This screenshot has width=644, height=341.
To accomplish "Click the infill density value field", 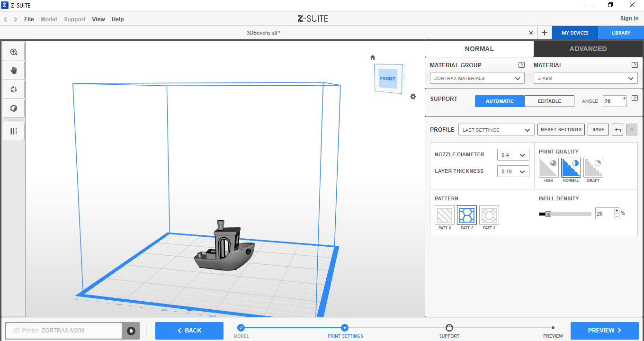I will pyautogui.click(x=605, y=214).
